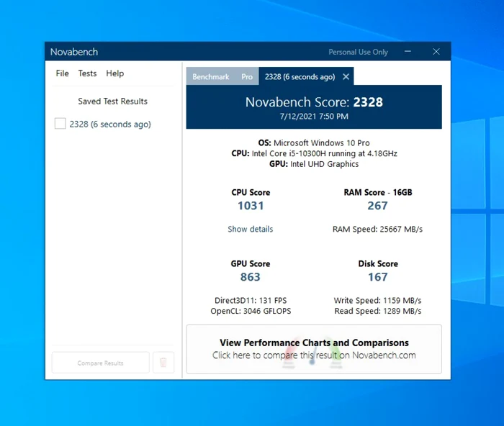Screen dimensions: 504x426
Task: Click the OpenCL: 3046 GFLOPS text
Action: pyautogui.click(x=251, y=311)
